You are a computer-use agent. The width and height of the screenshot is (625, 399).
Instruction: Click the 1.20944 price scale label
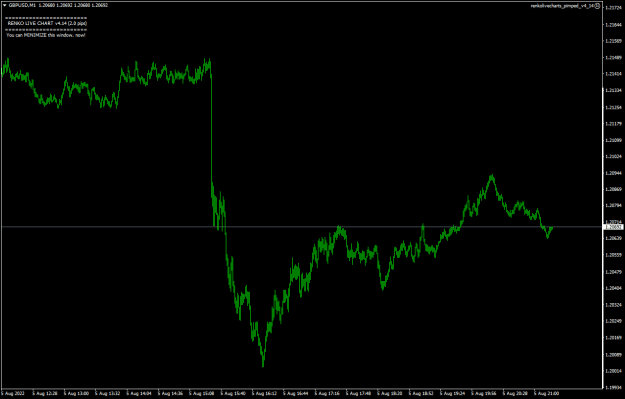(613, 173)
